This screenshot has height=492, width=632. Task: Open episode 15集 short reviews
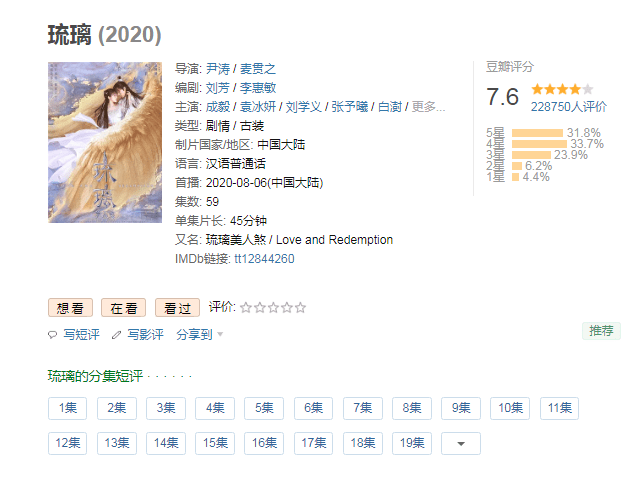click(x=215, y=443)
